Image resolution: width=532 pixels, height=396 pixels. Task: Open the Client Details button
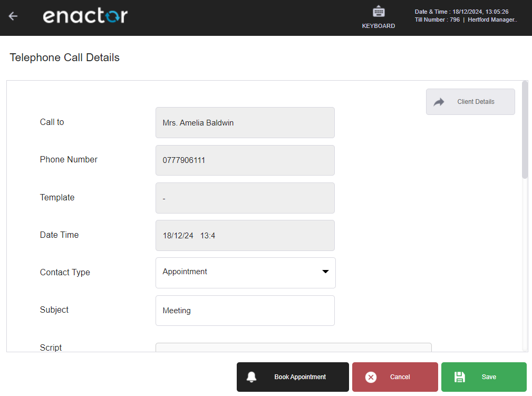click(x=470, y=102)
